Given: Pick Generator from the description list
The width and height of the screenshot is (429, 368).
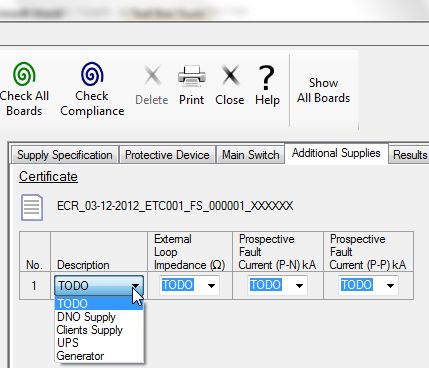Looking at the screenshot, I should click(x=80, y=356).
